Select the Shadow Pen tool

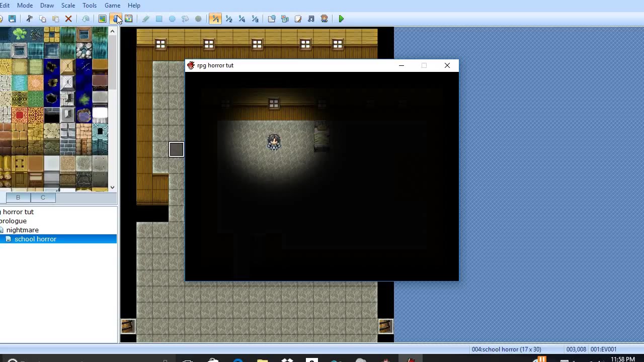(x=198, y=19)
